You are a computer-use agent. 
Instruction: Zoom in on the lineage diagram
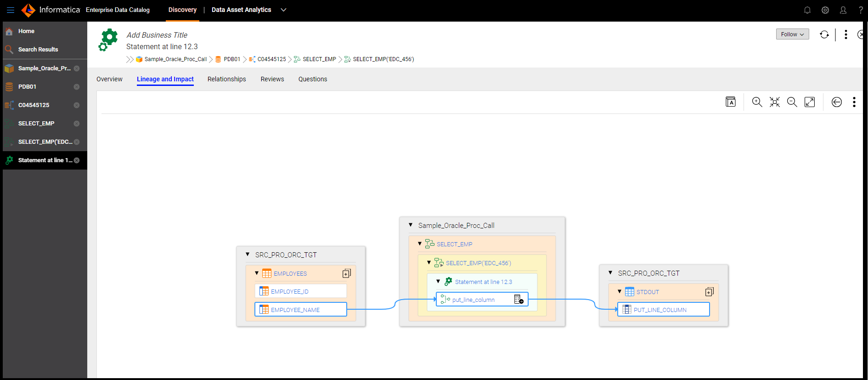point(757,102)
